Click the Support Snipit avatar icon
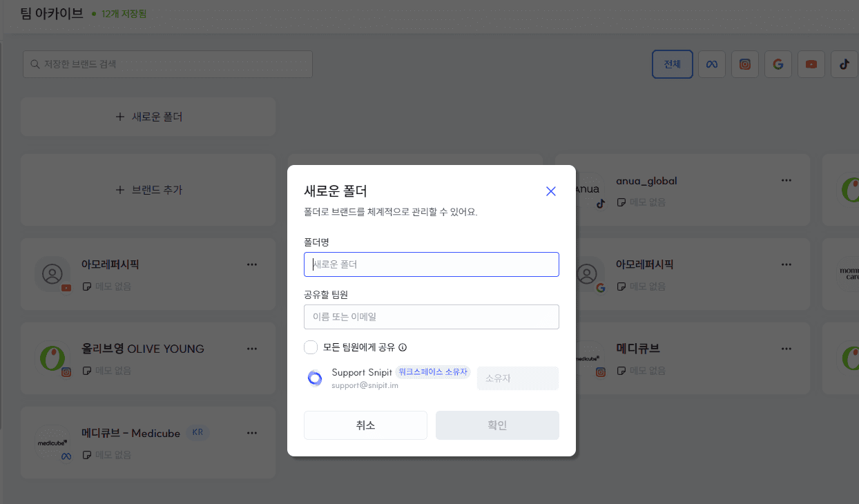Viewport: 859px width, 504px height. point(315,378)
